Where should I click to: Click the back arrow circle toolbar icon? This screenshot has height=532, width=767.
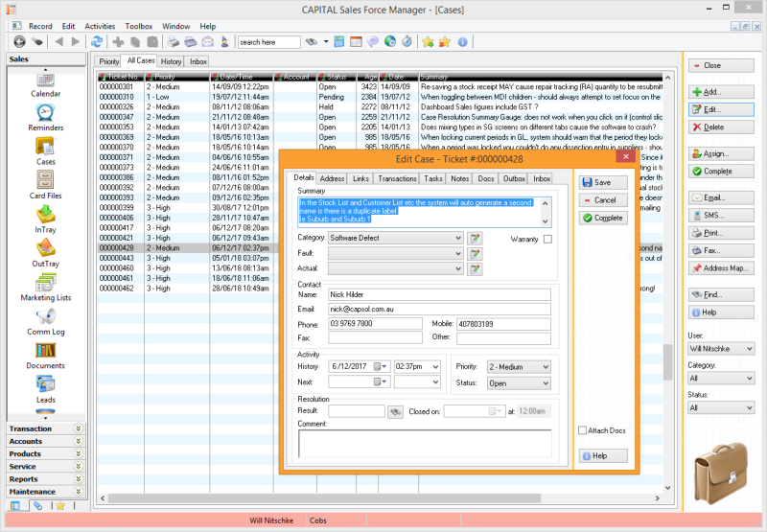[x=19, y=42]
